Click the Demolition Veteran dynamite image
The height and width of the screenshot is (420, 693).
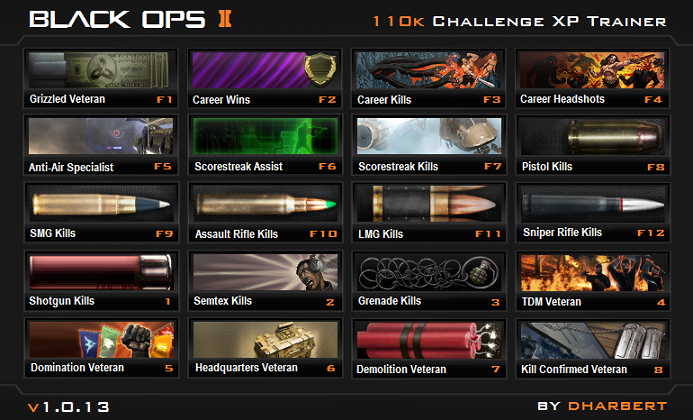(x=429, y=339)
